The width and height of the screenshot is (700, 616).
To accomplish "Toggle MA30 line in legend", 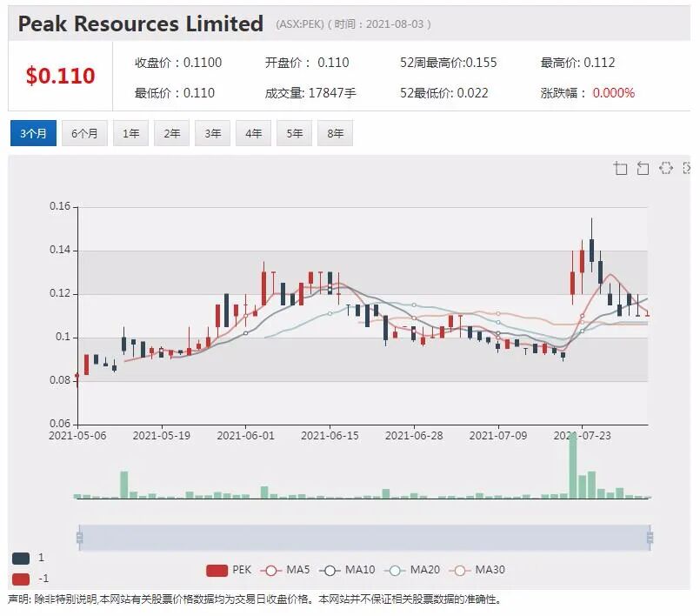I will (x=477, y=570).
